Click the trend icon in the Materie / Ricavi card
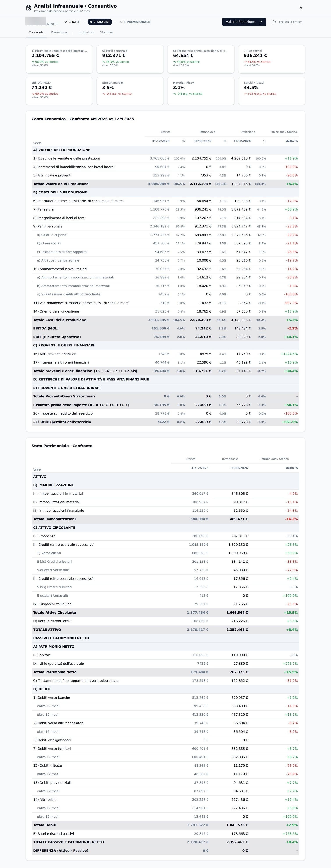This screenshot has width=331, height=868. coord(175,94)
